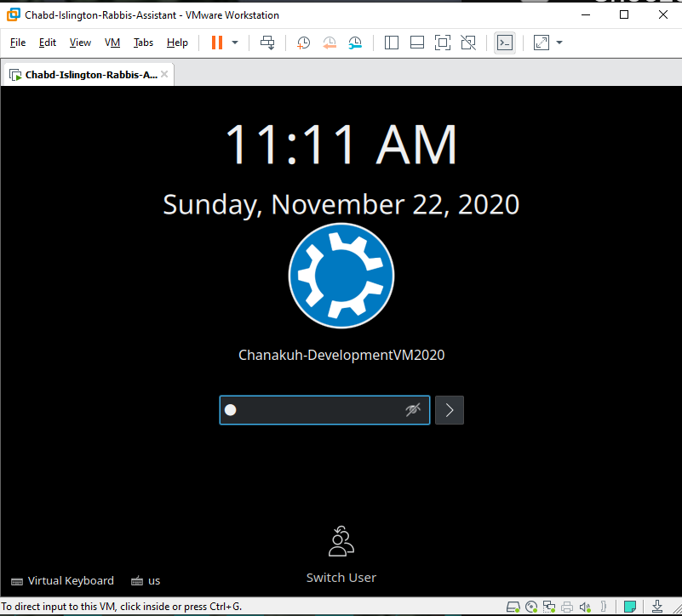Screen dimensions: 682x616
Task: Open the Edit menu
Action: pyautogui.click(x=48, y=43)
